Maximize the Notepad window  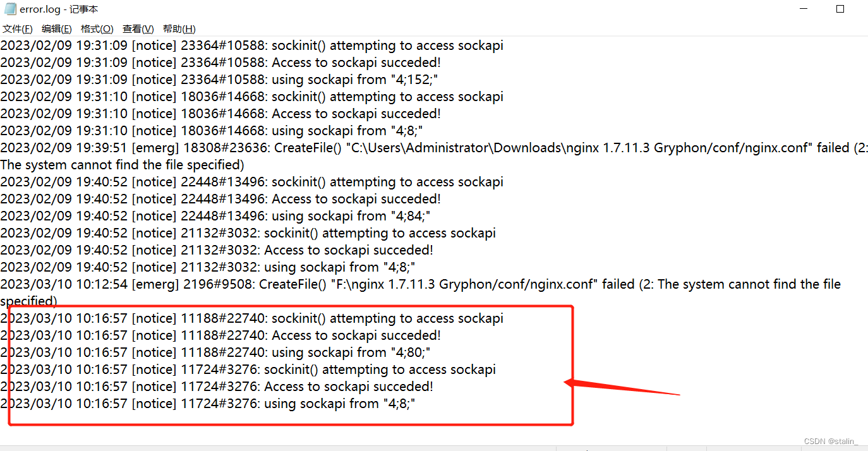pyautogui.click(x=840, y=9)
